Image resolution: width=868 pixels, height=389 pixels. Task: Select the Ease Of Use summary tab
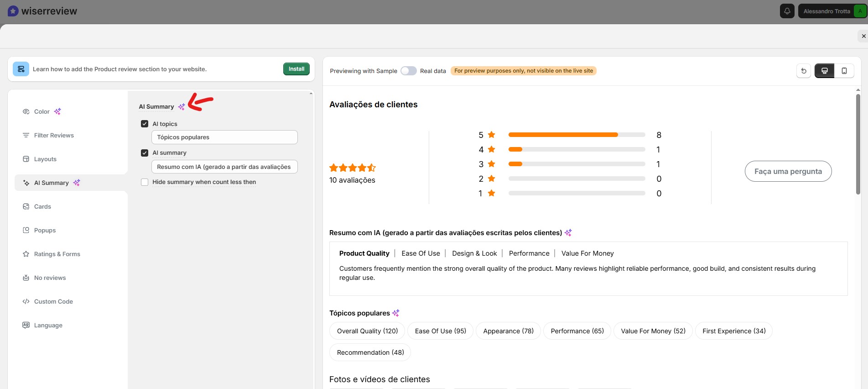(x=421, y=253)
